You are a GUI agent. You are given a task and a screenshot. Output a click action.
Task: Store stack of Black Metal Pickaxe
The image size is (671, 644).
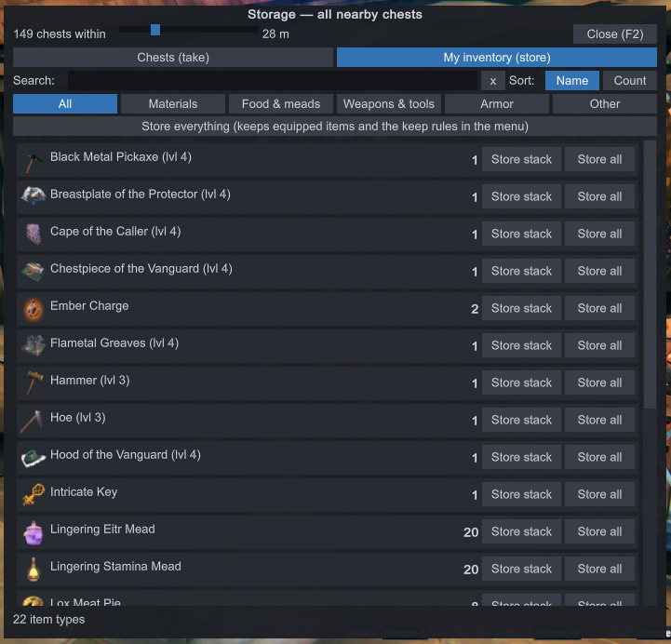pyautogui.click(x=521, y=160)
